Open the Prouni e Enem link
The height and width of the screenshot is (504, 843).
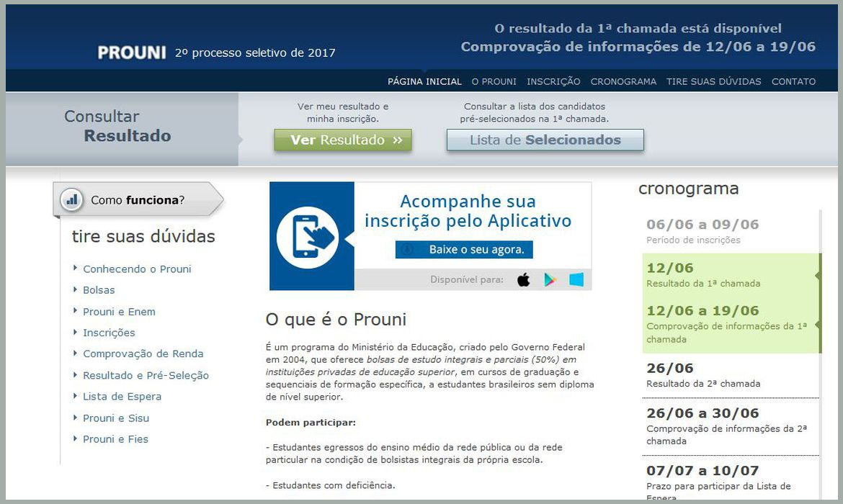(x=119, y=312)
